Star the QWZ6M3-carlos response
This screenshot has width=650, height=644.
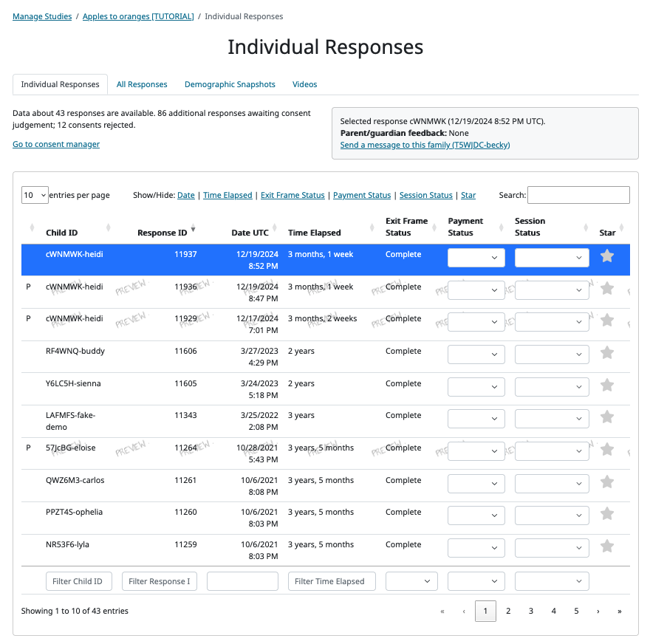(x=607, y=482)
